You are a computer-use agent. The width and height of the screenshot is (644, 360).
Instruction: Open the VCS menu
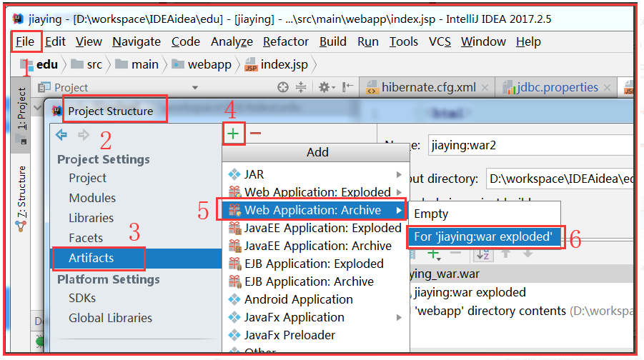pos(440,41)
